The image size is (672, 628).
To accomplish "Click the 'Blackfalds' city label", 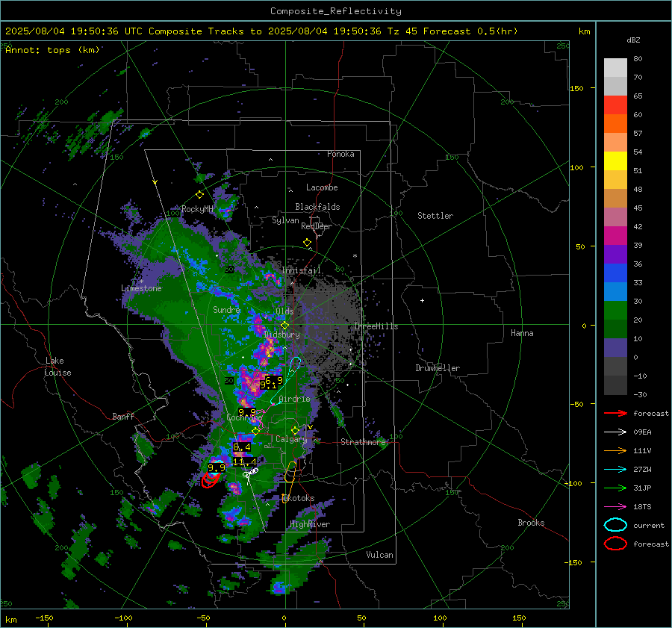I will 317,207.
